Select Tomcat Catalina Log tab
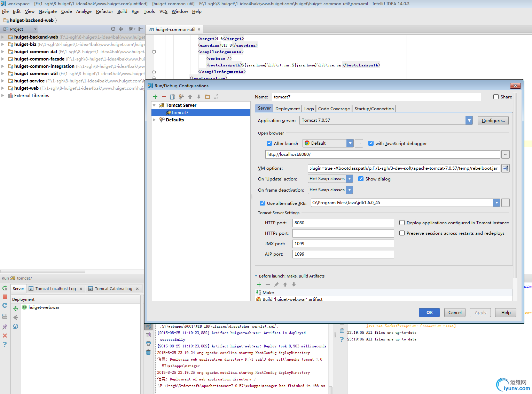 (114, 289)
